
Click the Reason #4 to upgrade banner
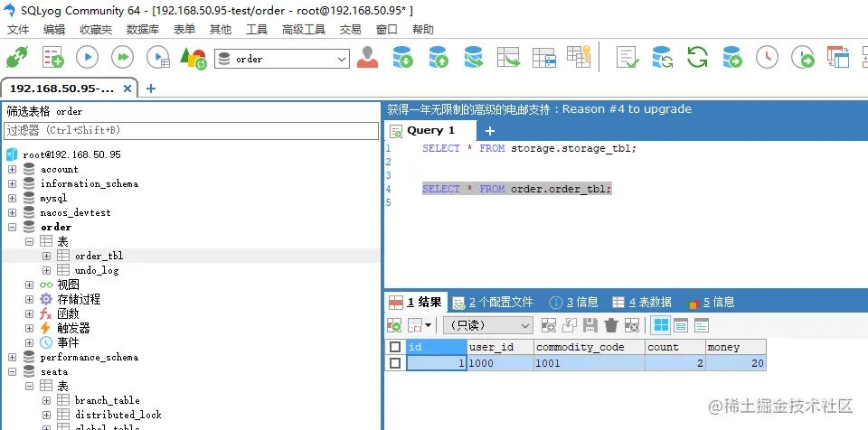[x=539, y=109]
